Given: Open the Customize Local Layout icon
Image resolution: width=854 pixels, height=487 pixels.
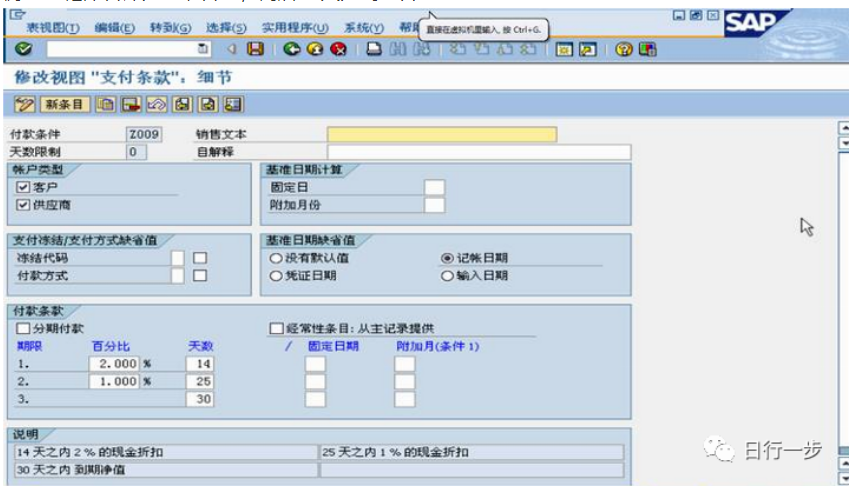Looking at the screenshot, I should [x=647, y=50].
